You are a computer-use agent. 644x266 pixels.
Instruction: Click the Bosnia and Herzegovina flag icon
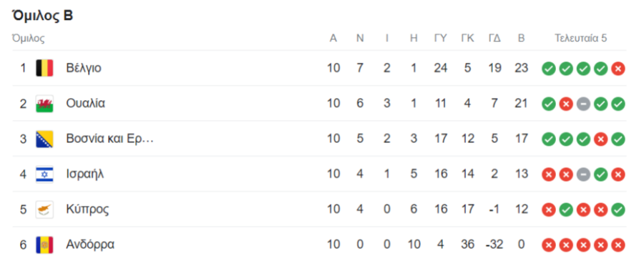44,139
